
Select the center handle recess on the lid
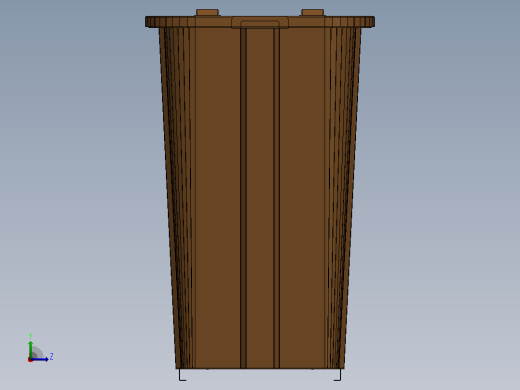(260, 23)
